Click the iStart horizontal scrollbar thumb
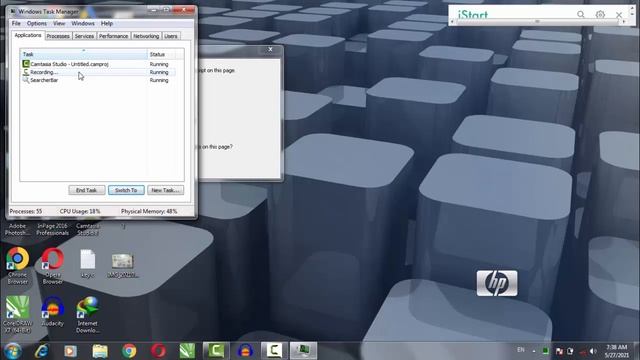Image resolution: width=640 pixels, height=360 pixels. [537, 21]
